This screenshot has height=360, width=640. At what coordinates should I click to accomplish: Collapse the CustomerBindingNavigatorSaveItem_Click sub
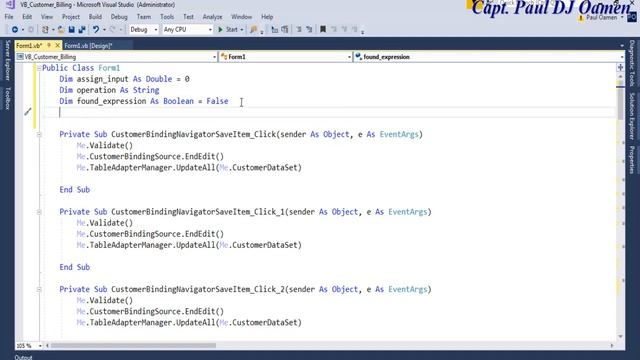39,134
